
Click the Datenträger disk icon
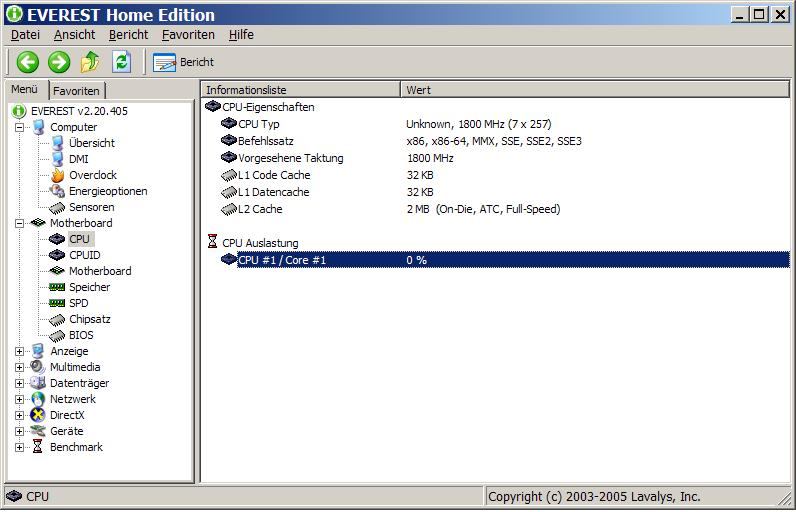[38, 383]
